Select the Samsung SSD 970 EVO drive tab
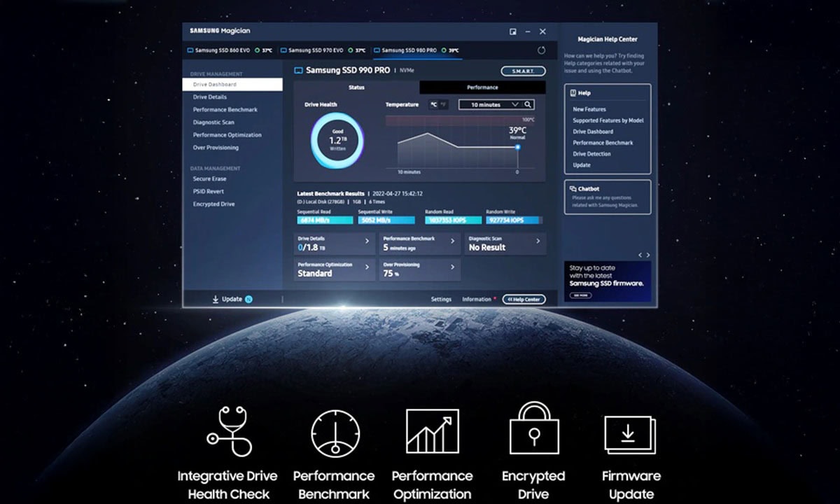The height and width of the screenshot is (504, 840). pos(323,50)
